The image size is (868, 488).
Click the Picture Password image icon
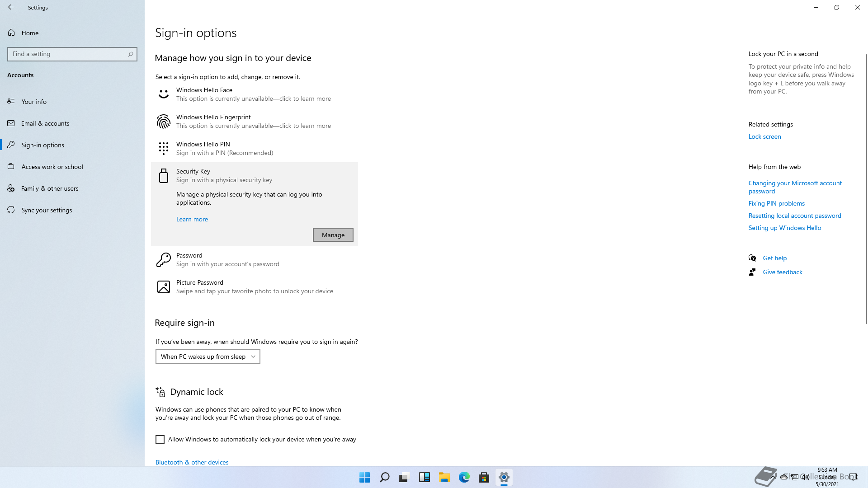coord(163,286)
